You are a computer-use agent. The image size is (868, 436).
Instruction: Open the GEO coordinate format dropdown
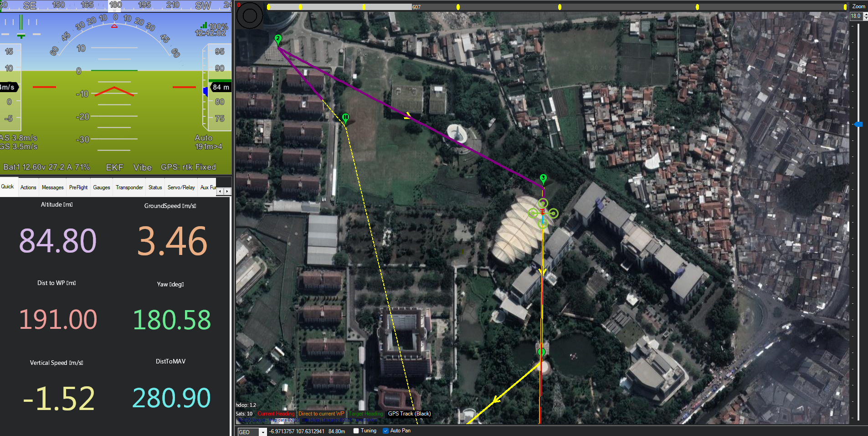pos(262,432)
